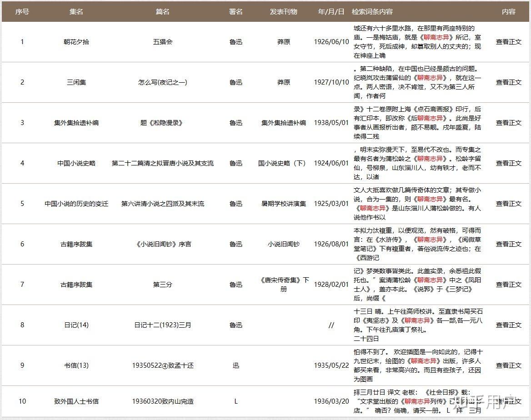Open 查看正文 for 中国小说史略 row
This screenshot has width=531, height=420.
tap(508, 163)
